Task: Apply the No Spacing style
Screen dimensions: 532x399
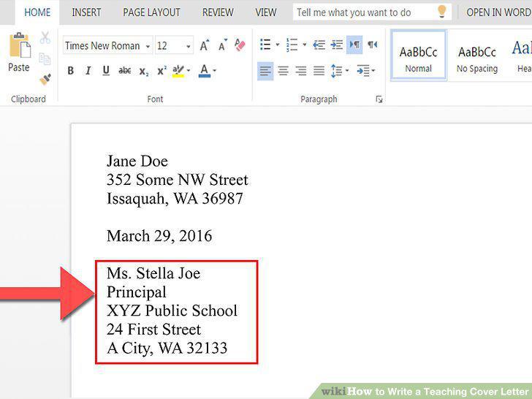Action: [477, 56]
